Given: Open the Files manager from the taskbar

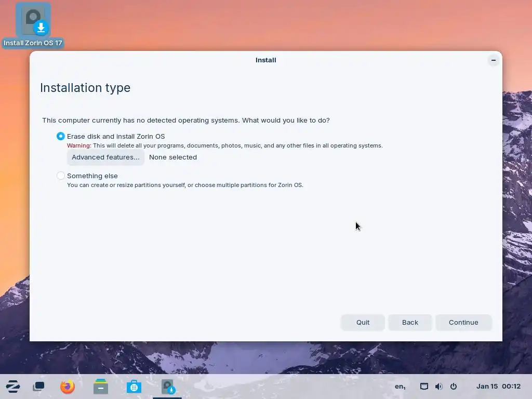Looking at the screenshot, I should pos(100,387).
